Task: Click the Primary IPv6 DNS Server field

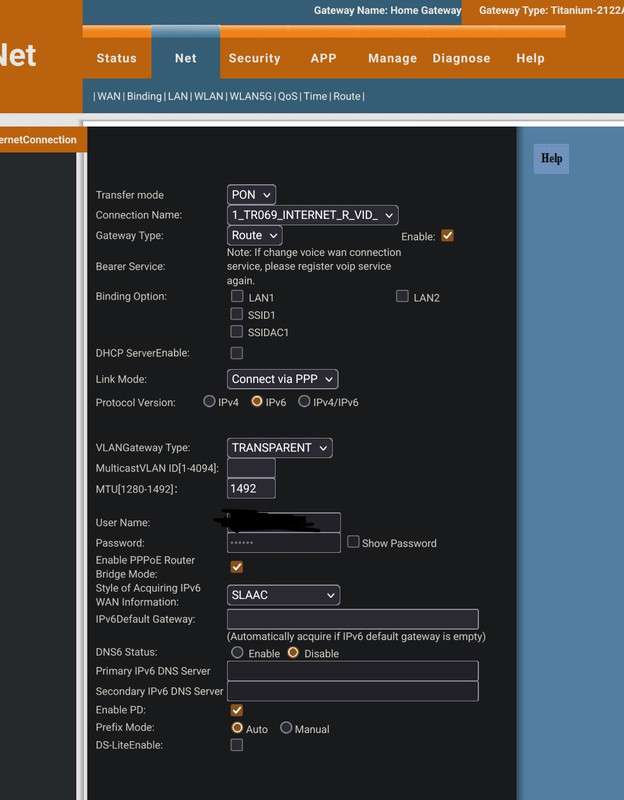Action: pos(353,671)
